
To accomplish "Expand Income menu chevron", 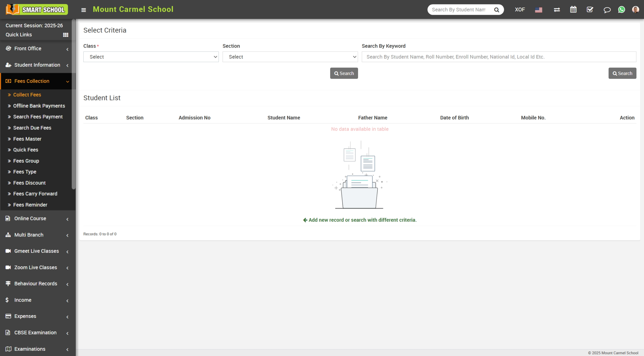I will point(67,301).
